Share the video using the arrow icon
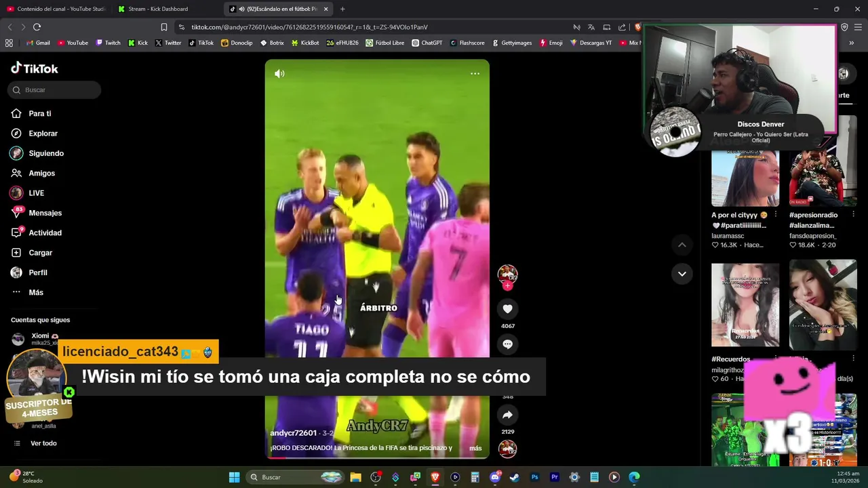868x488 pixels. tap(507, 415)
